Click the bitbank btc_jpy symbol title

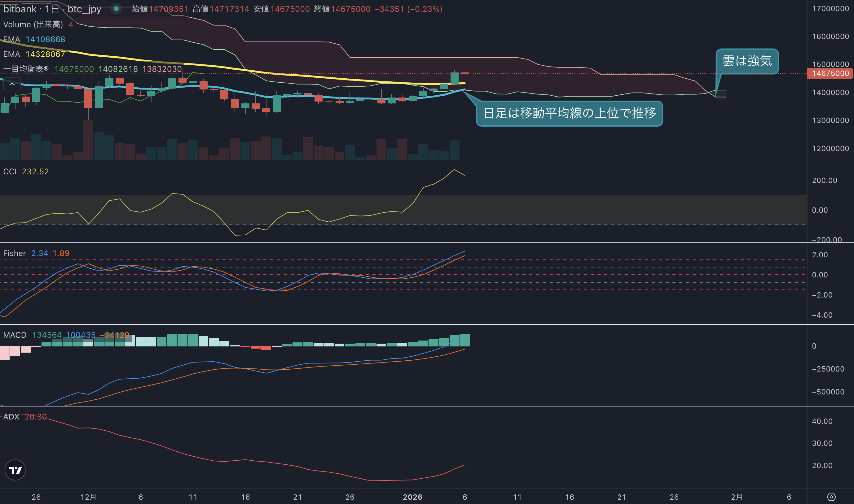[x=52, y=9]
